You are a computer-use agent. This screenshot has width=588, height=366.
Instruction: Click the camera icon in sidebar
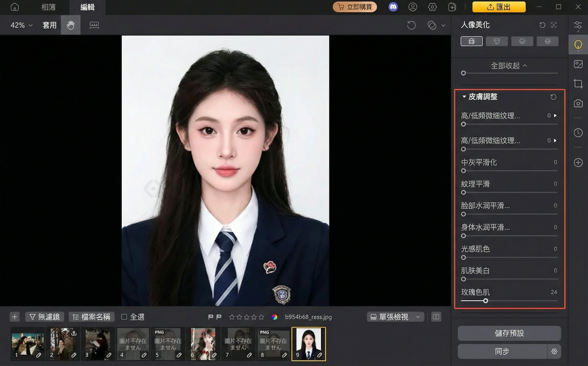[578, 103]
